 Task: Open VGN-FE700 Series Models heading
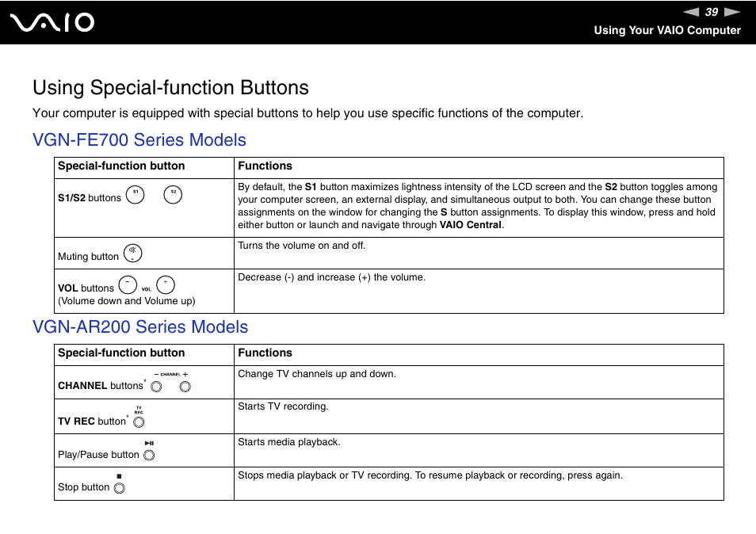click(139, 139)
